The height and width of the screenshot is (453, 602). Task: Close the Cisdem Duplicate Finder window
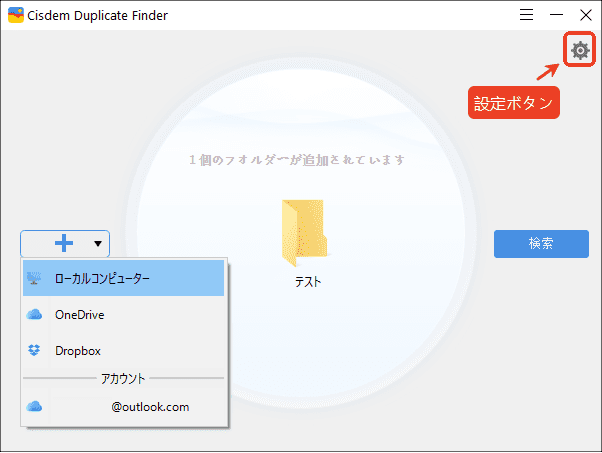click(x=585, y=15)
